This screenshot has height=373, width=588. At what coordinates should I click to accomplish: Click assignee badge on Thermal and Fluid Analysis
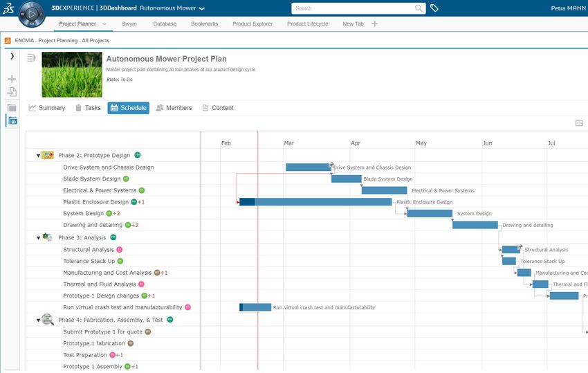pos(141,284)
